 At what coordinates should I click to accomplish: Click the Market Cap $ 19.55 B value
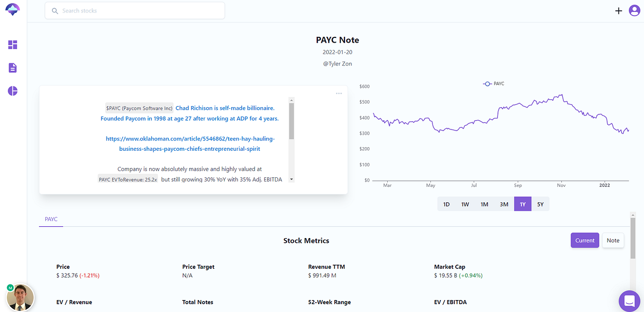coord(445,276)
